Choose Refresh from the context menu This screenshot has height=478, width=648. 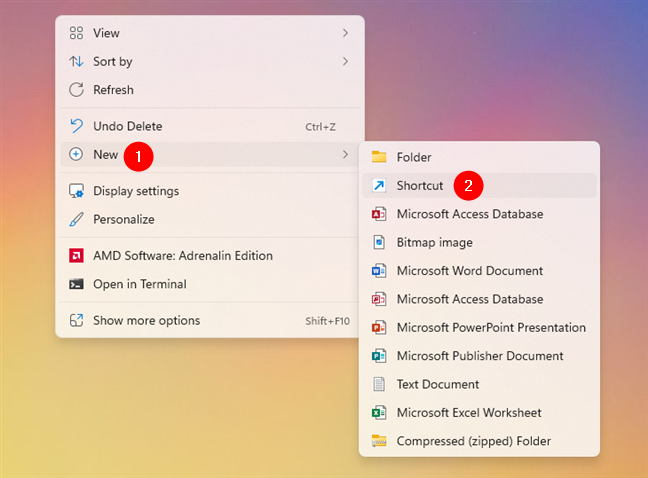pos(210,90)
